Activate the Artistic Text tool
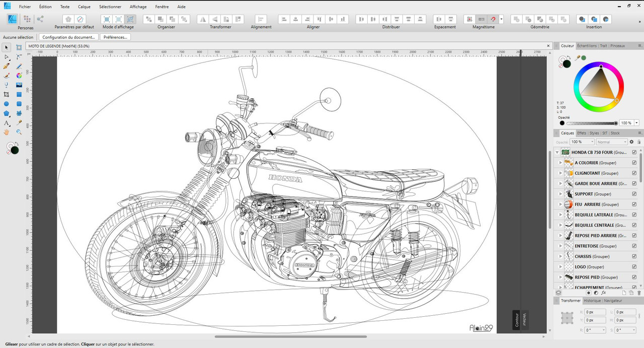644x348 pixels. pyautogui.click(x=7, y=123)
